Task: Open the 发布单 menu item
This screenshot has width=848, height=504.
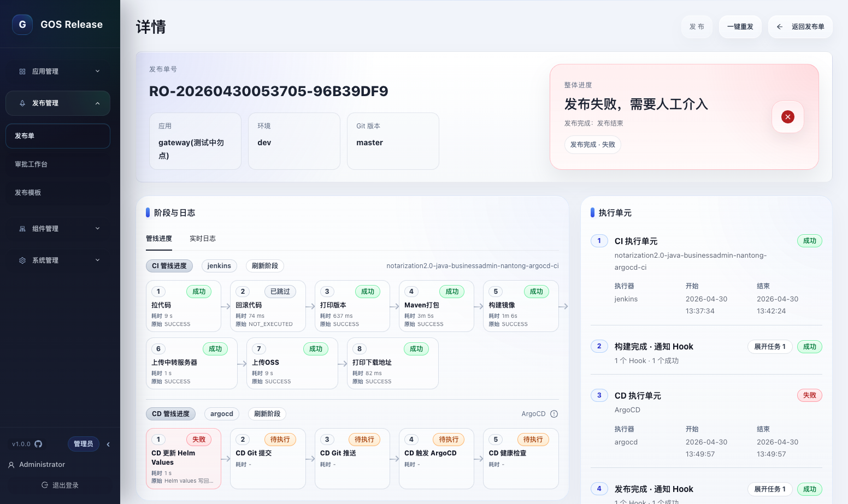Action: point(58,136)
